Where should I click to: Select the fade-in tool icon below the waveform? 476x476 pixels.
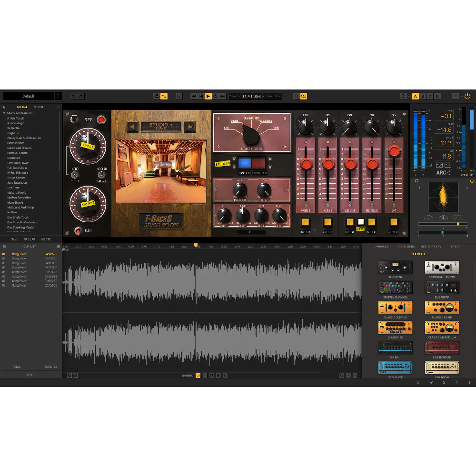(69, 376)
